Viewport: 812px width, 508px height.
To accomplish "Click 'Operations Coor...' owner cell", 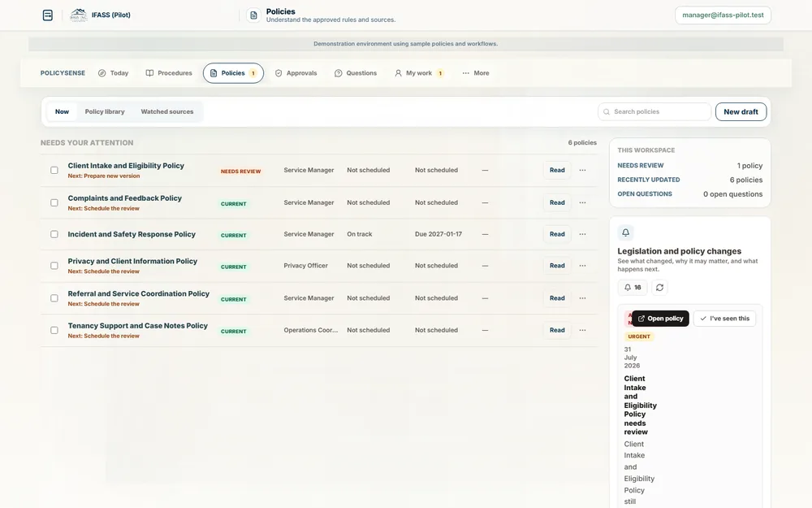I will pyautogui.click(x=311, y=330).
